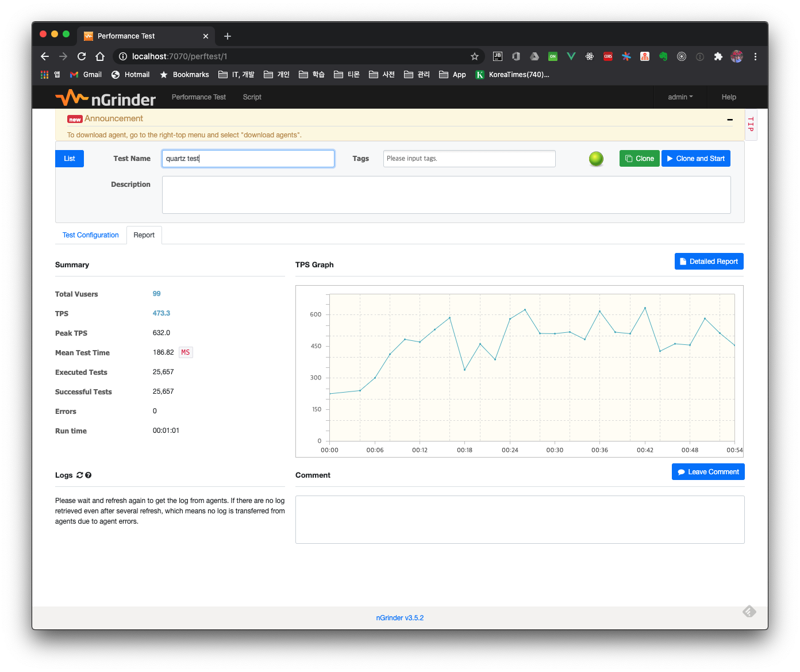Click the Clone and Start button
Viewport: 800px width, 672px height.
pyautogui.click(x=695, y=159)
